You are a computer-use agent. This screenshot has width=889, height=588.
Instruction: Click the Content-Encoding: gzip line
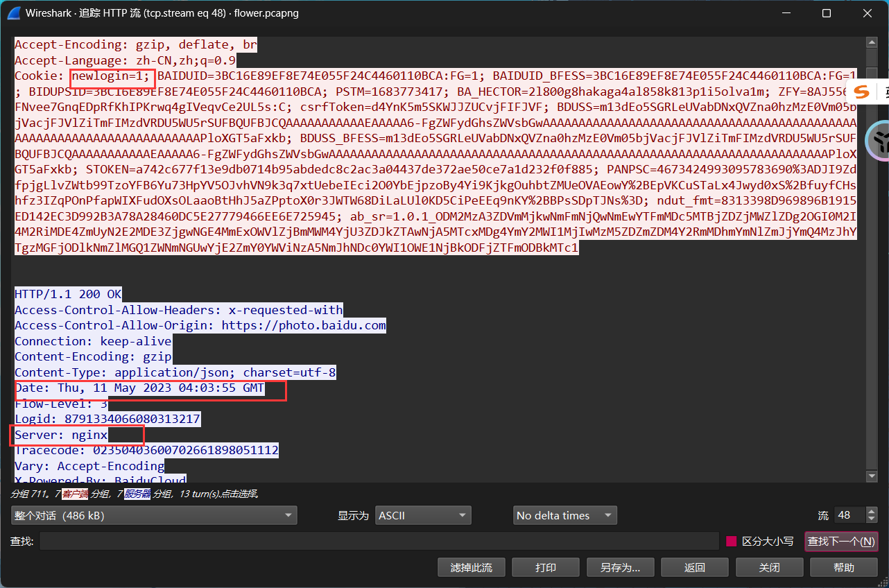93,357
